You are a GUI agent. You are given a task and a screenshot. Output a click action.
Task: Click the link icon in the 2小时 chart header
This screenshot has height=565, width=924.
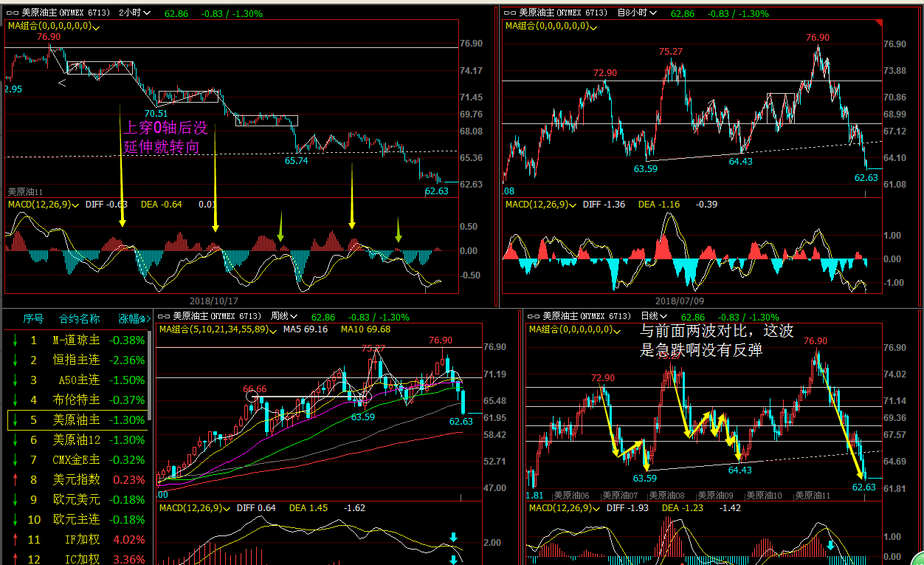[13, 13]
